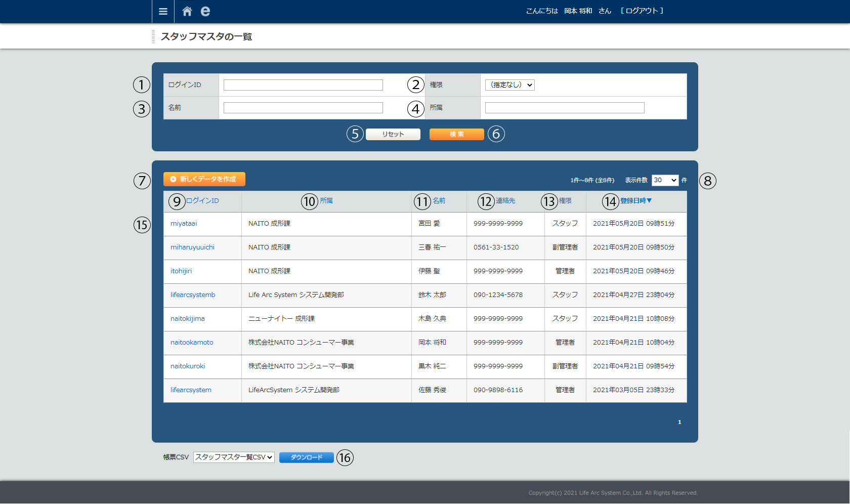Viewport: 850px width, 504px height.
Task: Sort table by 所属 column
Action: 326,201
